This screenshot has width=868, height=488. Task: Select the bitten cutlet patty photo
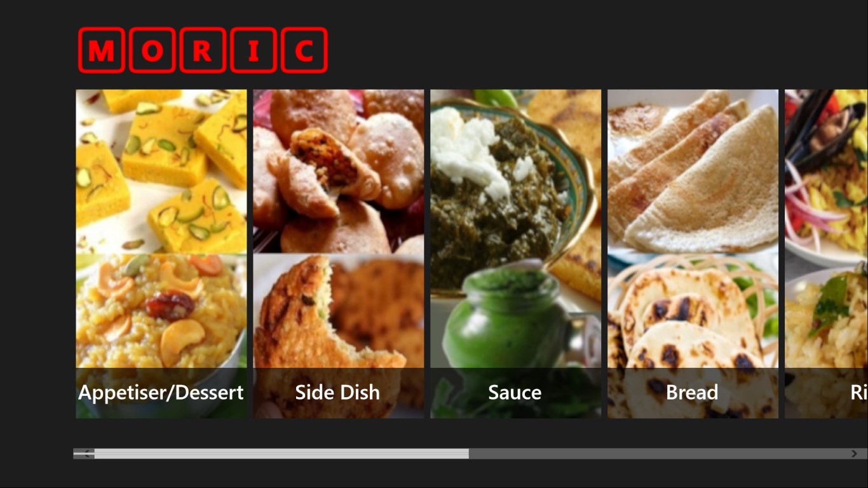tap(339, 311)
